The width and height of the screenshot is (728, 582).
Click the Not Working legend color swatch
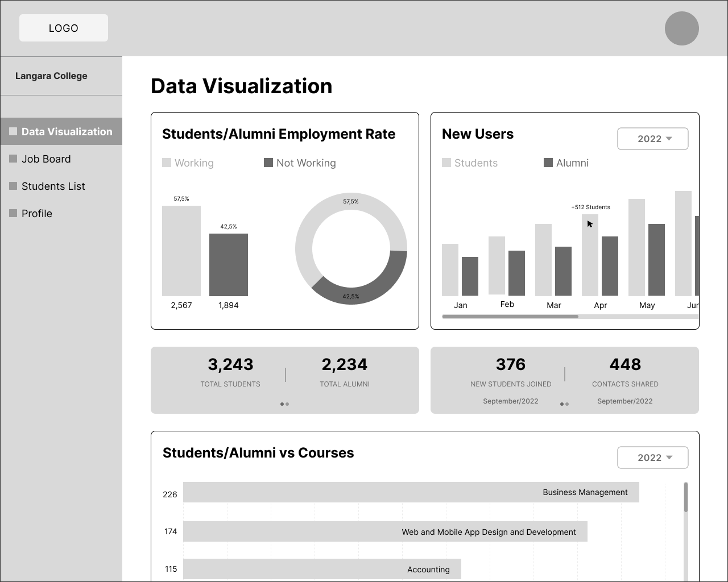pos(268,163)
